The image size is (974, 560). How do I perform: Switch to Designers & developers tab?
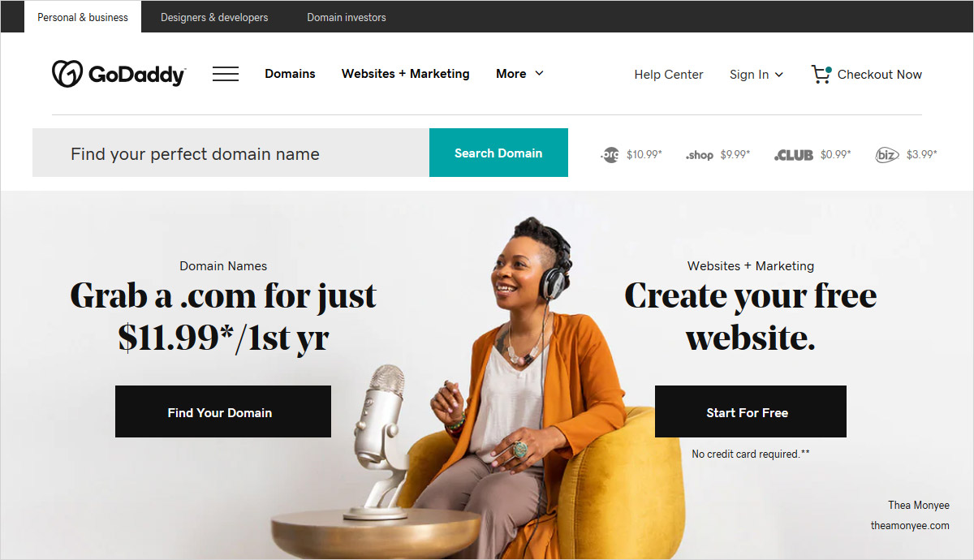coord(214,17)
